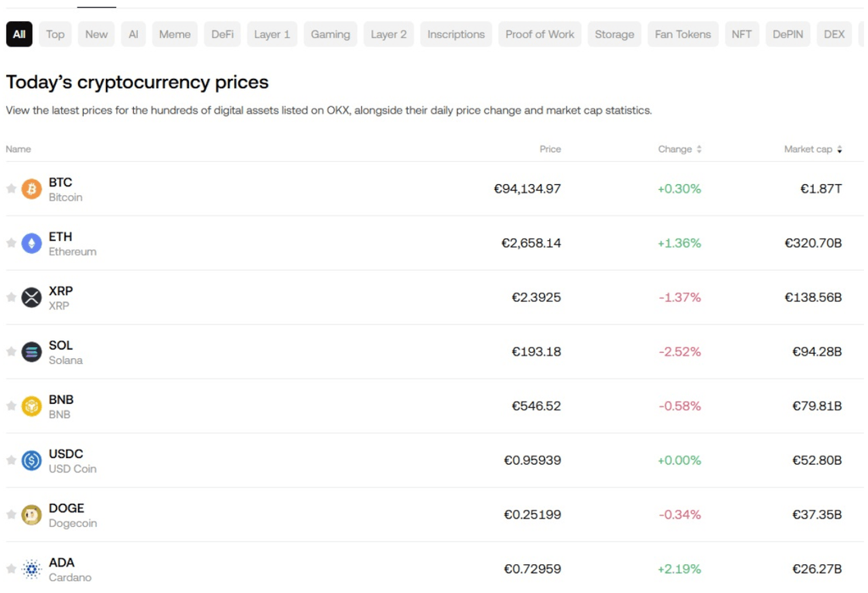Image resolution: width=868 pixels, height=593 pixels.
Task: Filter by Proof of Work
Action: coord(539,34)
